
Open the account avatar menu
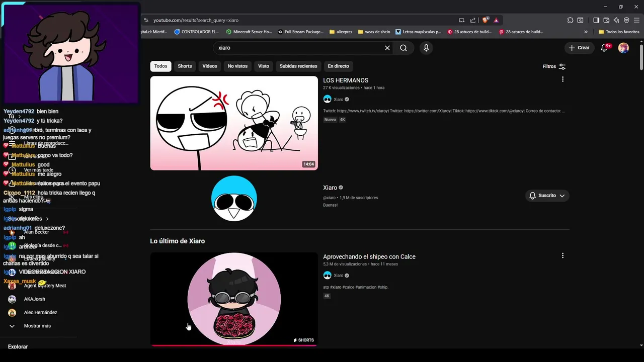point(623,48)
